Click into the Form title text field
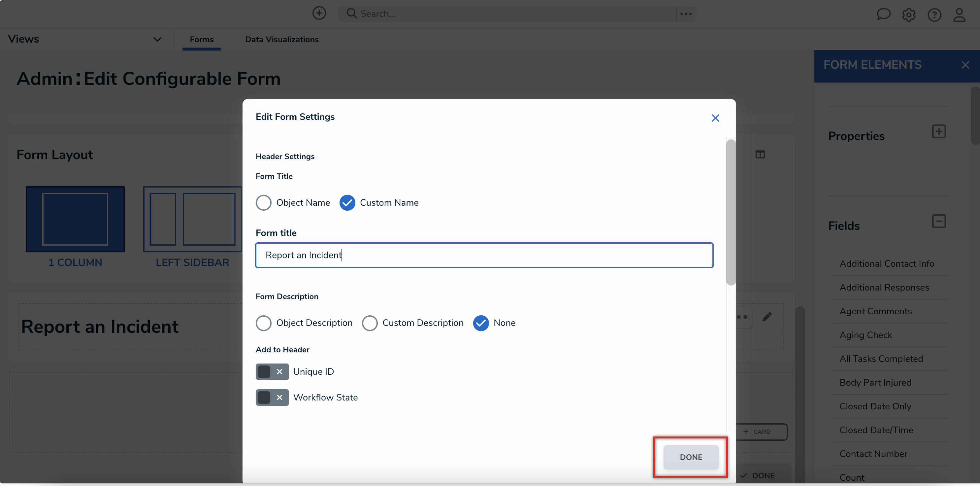The image size is (980, 486). pyautogui.click(x=484, y=255)
